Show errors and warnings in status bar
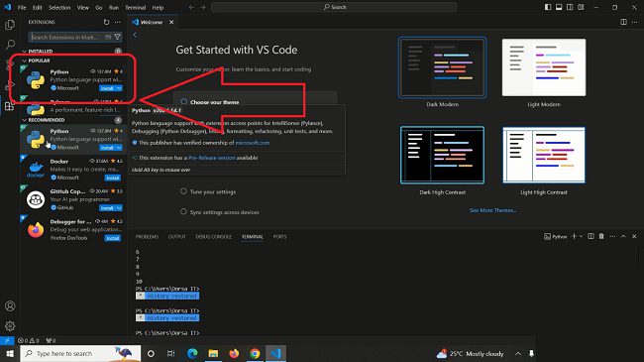The width and height of the screenshot is (644, 362). 29,340
